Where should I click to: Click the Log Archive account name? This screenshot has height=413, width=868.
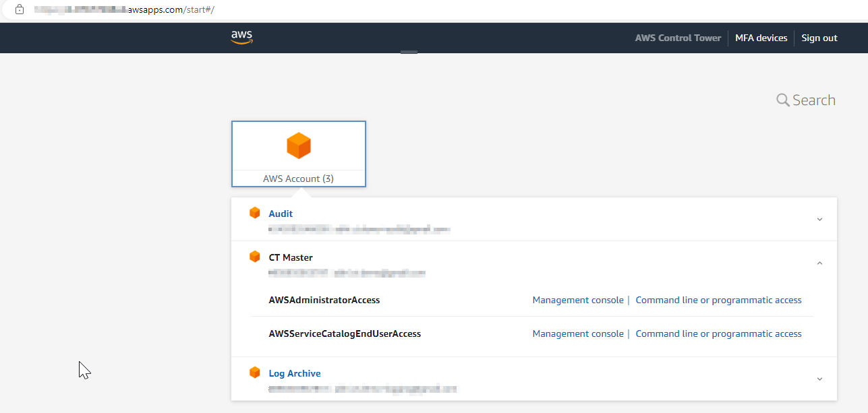(295, 373)
